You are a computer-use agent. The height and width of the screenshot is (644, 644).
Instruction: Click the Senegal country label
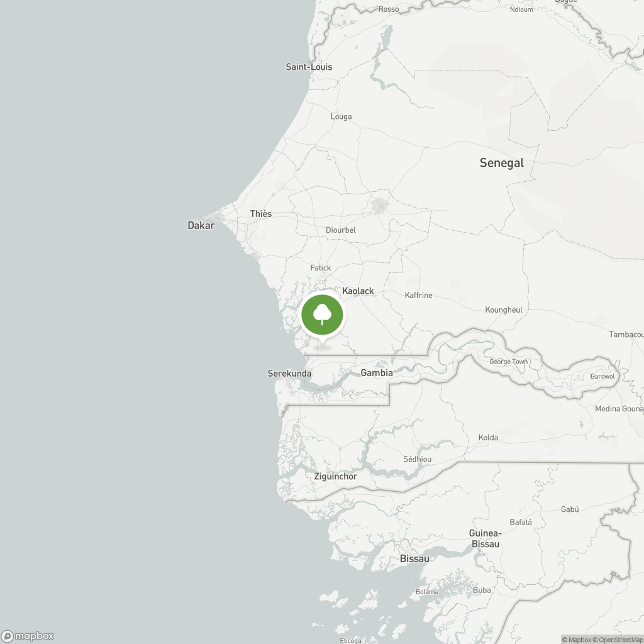pos(501,163)
